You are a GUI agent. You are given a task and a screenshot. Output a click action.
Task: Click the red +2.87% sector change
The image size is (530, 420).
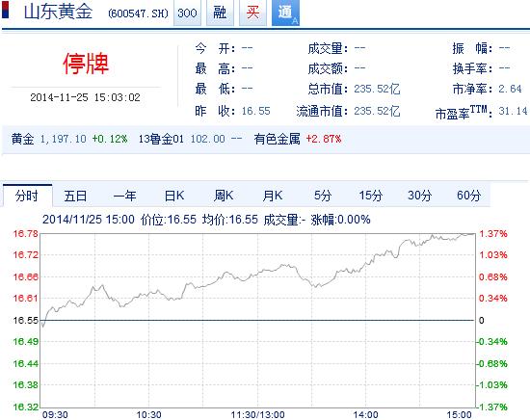coord(324,139)
